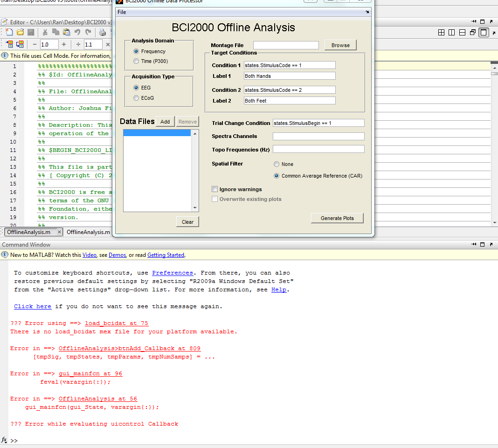Minimize the Editor panel with the arrow-bar icon

(x=474, y=21)
